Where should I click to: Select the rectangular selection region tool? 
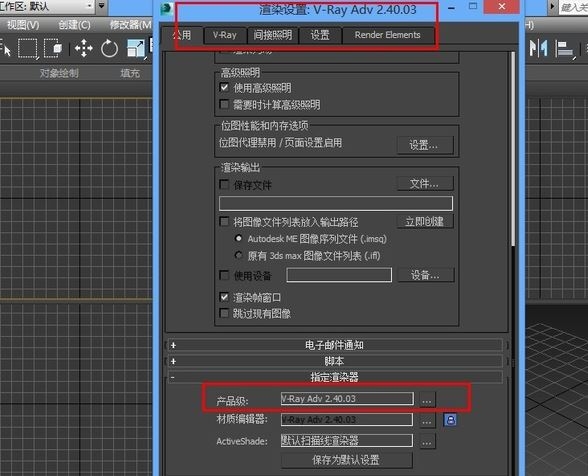(x=27, y=48)
